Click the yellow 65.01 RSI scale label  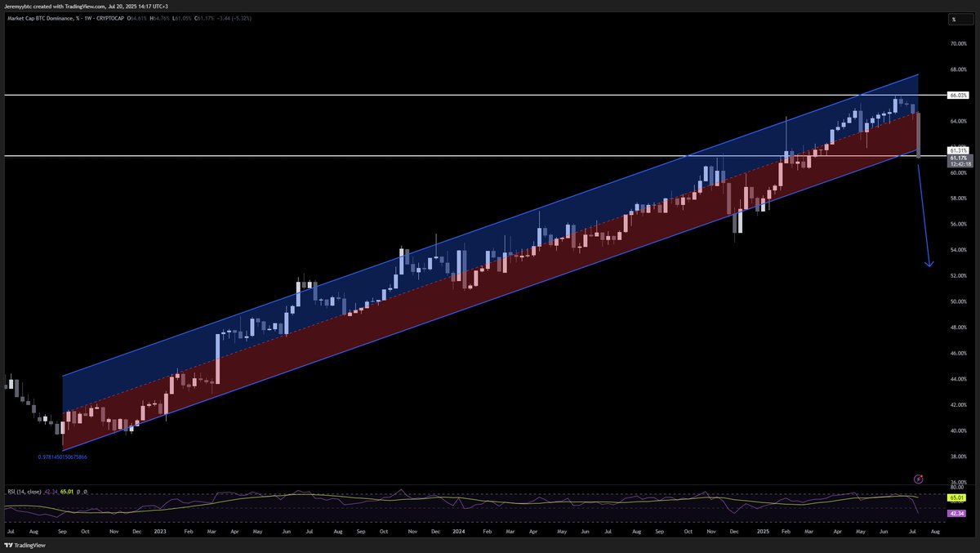click(x=958, y=497)
